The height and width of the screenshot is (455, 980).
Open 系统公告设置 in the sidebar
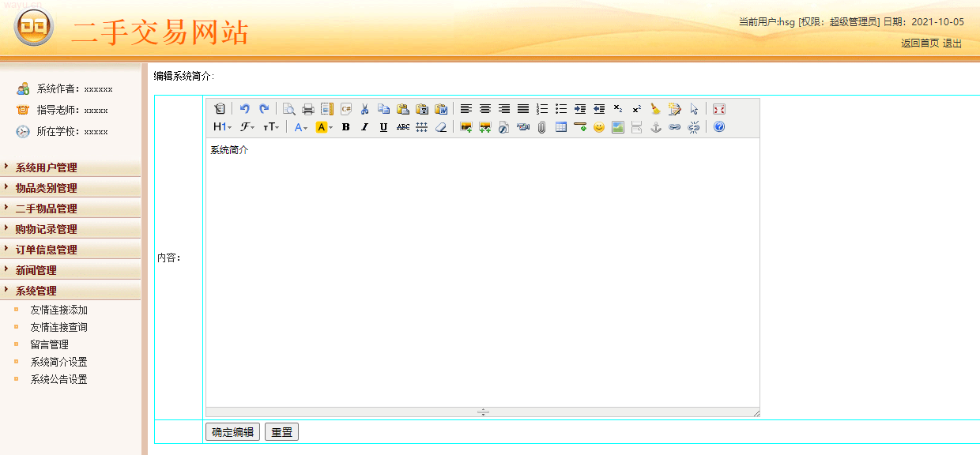pos(58,379)
